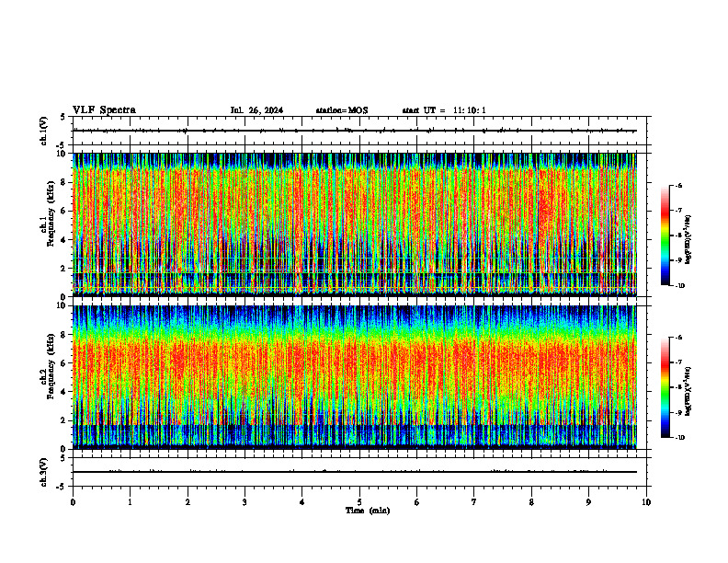Click the "-10" tick on ch.1 colorbar

[x=680, y=286]
